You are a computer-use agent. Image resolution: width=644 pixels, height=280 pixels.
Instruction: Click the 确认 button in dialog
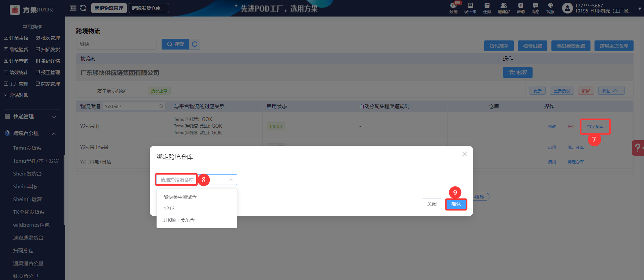click(x=456, y=204)
